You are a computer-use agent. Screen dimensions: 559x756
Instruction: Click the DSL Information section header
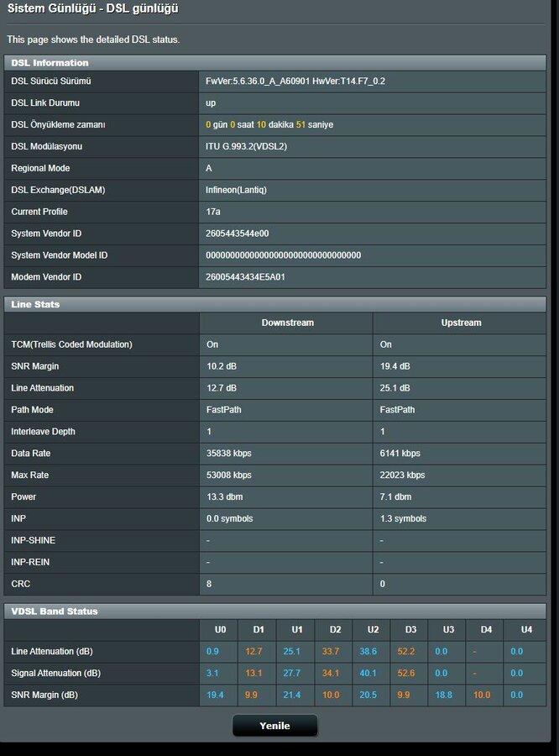50,63
